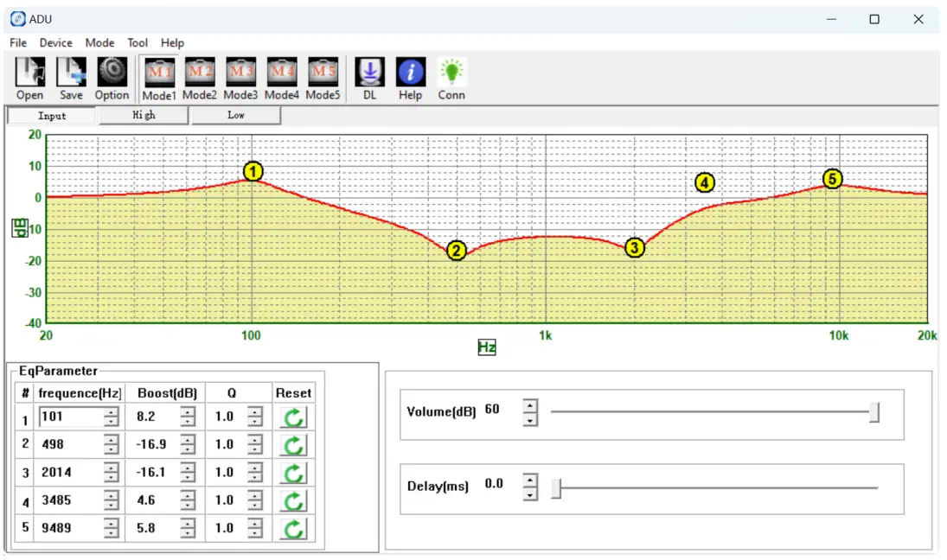This screenshot has width=947, height=560.
Task: Increase band 1 frequency with up spinner
Action: pos(111,411)
